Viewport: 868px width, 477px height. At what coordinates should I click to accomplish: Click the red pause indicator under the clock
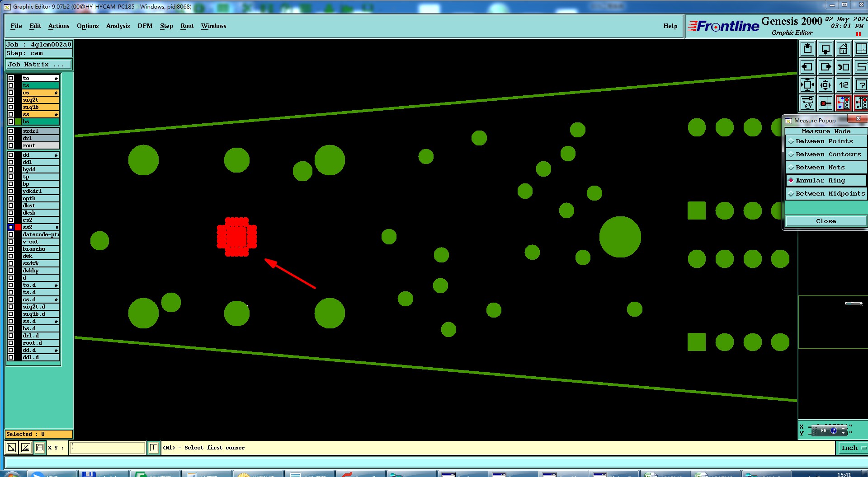(x=858, y=34)
